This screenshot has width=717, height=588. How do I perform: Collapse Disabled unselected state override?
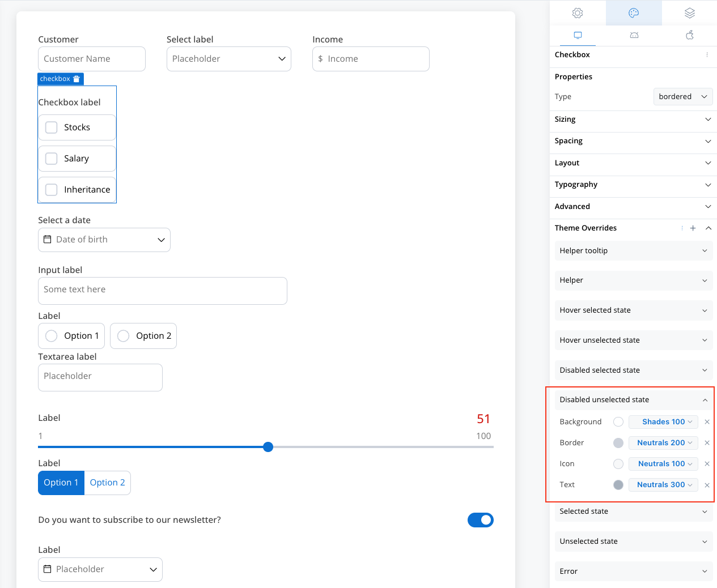(634, 400)
